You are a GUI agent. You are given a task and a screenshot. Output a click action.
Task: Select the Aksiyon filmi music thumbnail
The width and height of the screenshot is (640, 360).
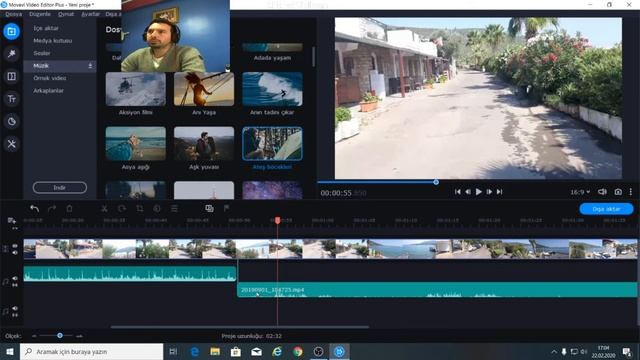136,89
